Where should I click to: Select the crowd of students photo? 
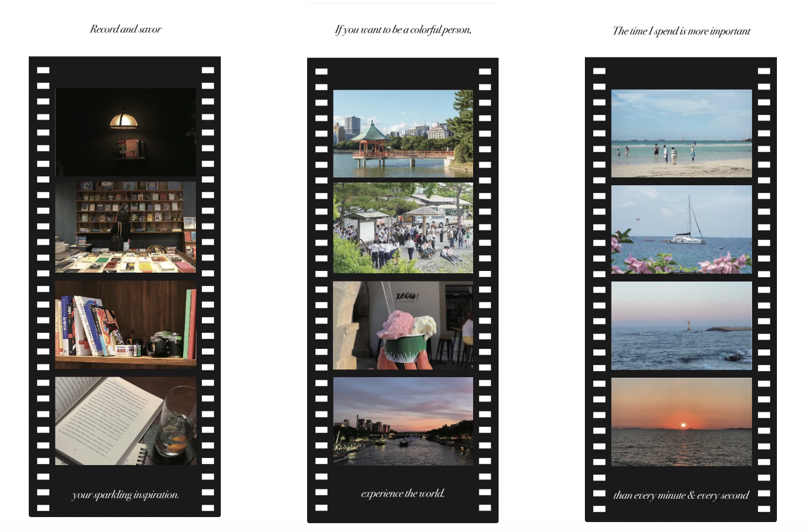(403, 228)
